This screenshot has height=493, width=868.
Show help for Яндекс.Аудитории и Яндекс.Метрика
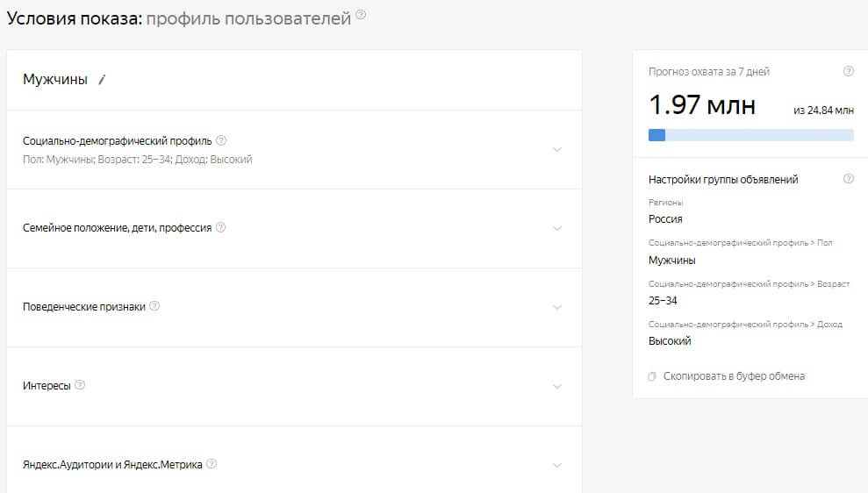[x=212, y=464]
